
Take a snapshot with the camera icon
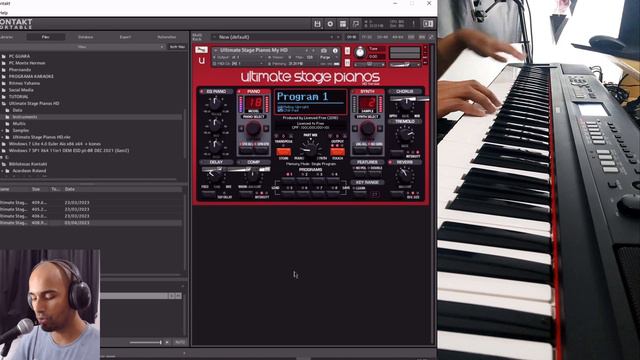pos(324,51)
